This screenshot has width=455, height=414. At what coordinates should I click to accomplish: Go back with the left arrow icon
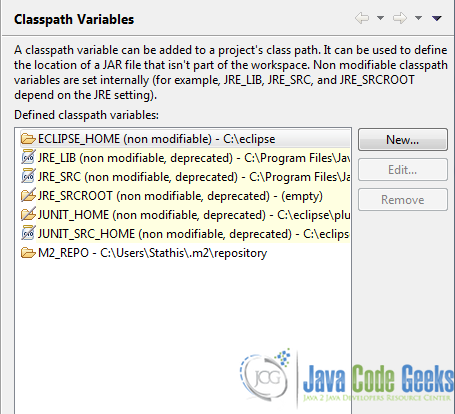[362, 18]
